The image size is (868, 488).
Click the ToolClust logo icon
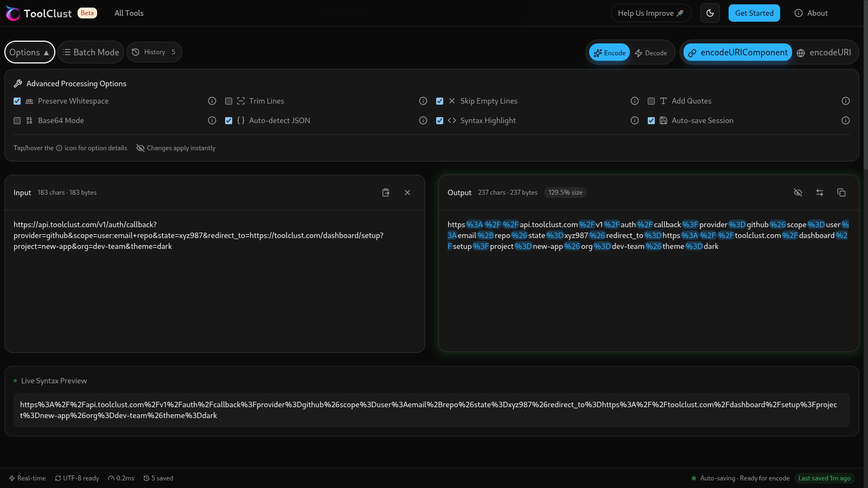[13, 14]
